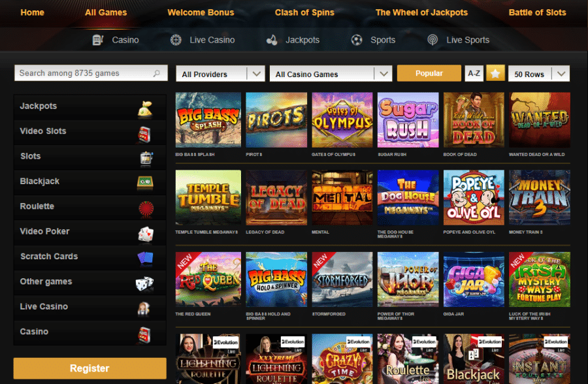Click the blue cards icon beside Scratch Cards

click(x=146, y=259)
